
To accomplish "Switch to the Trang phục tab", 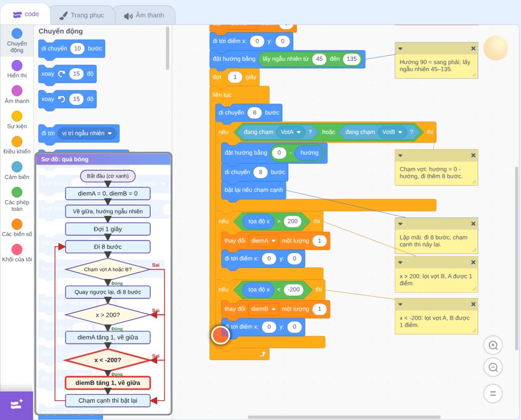I will (x=82, y=15).
